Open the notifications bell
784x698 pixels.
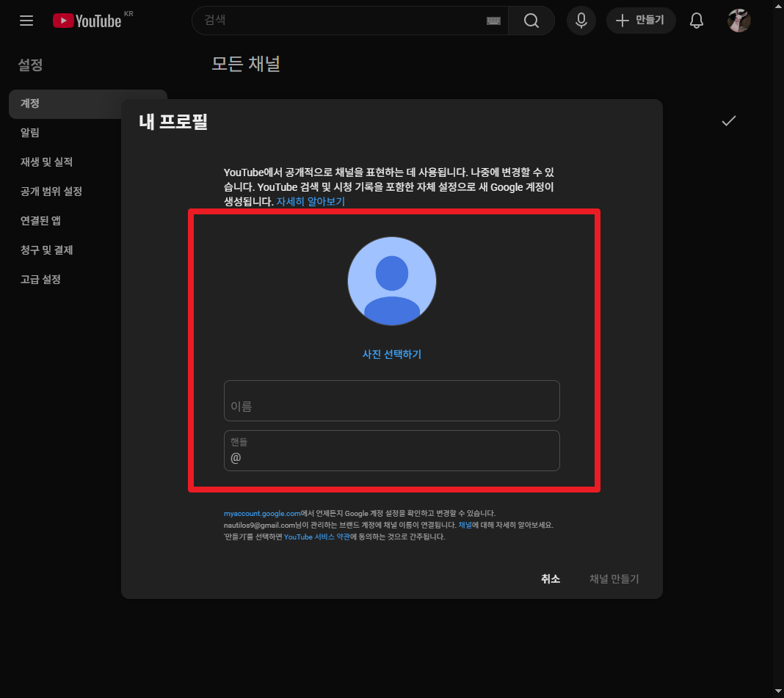coord(696,21)
